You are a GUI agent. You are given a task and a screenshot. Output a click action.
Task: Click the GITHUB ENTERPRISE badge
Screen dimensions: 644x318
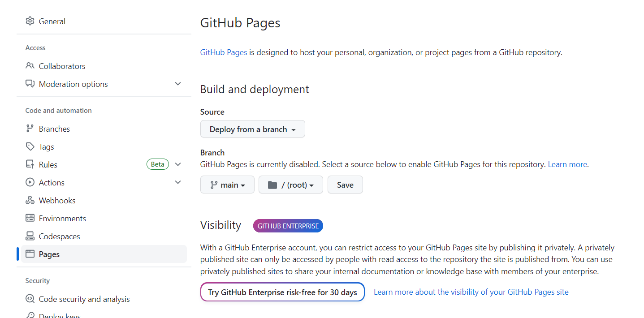tap(288, 226)
